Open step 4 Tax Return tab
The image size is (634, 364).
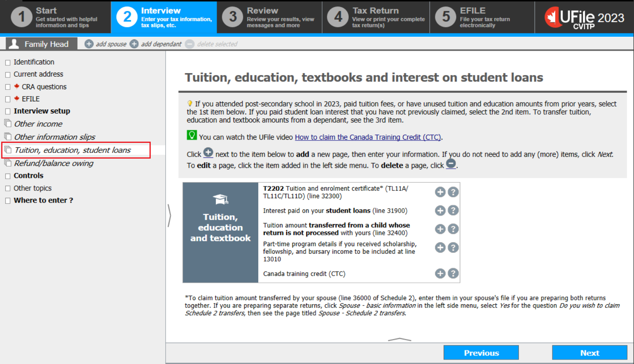pos(376,17)
